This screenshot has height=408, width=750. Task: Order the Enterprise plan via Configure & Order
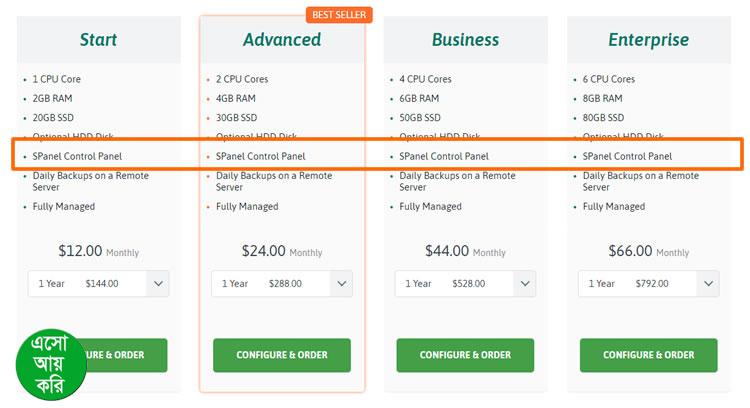[648, 355]
